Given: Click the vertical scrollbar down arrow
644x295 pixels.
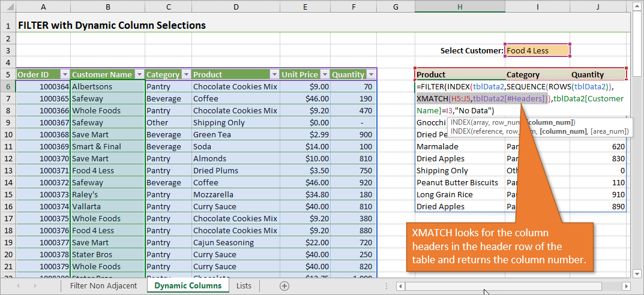Looking at the screenshot, I should tap(637, 275).
